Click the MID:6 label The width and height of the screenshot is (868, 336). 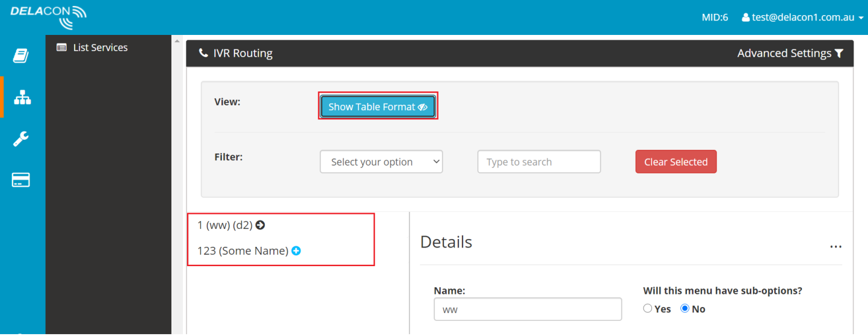[715, 17]
